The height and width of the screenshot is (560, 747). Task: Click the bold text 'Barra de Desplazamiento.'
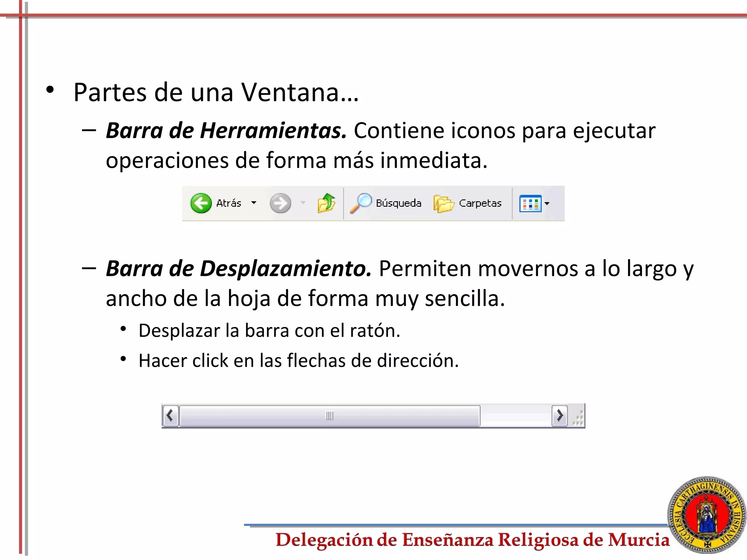click(x=239, y=269)
